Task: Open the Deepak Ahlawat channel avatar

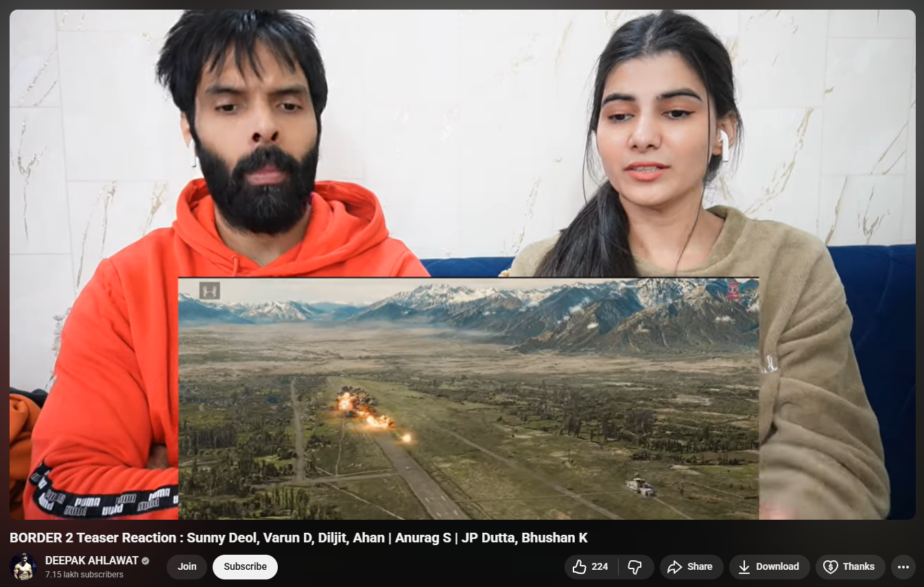Action: [x=23, y=566]
